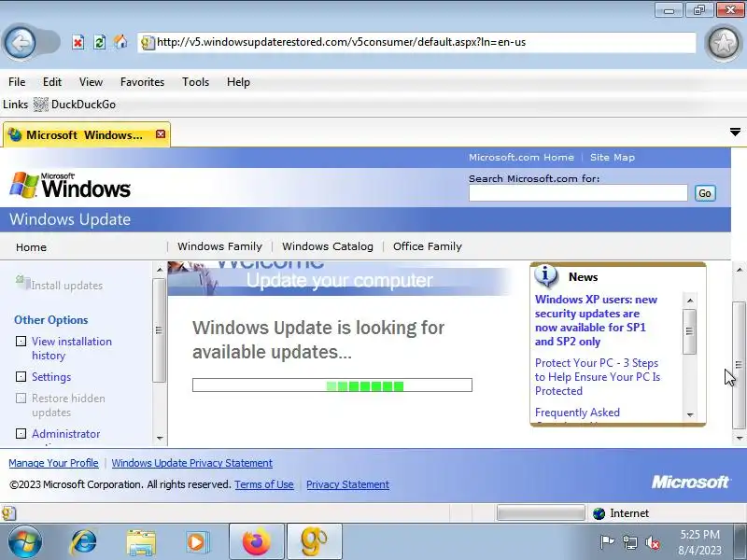Click the Install updates shield icon
747x560 pixels.
[x=21, y=282]
